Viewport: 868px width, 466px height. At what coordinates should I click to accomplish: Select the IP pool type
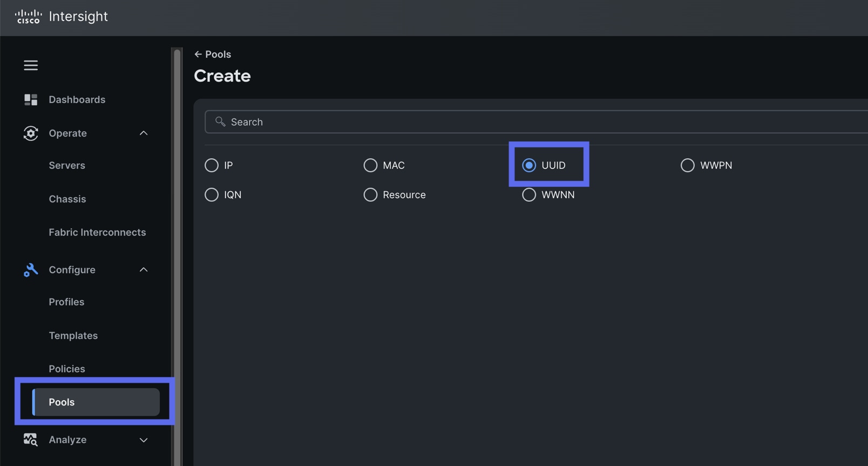tap(212, 165)
